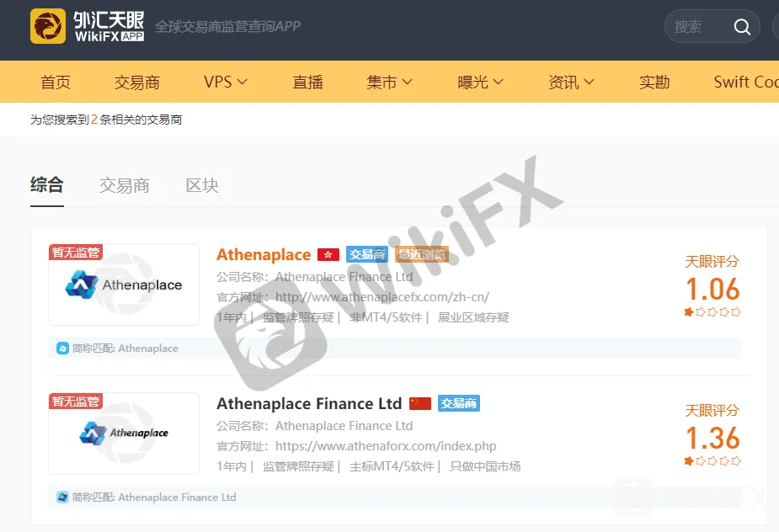Image resolution: width=779 pixels, height=532 pixels.
Task: Switch to the 交易商 results tab
Action: coord(124,185)
